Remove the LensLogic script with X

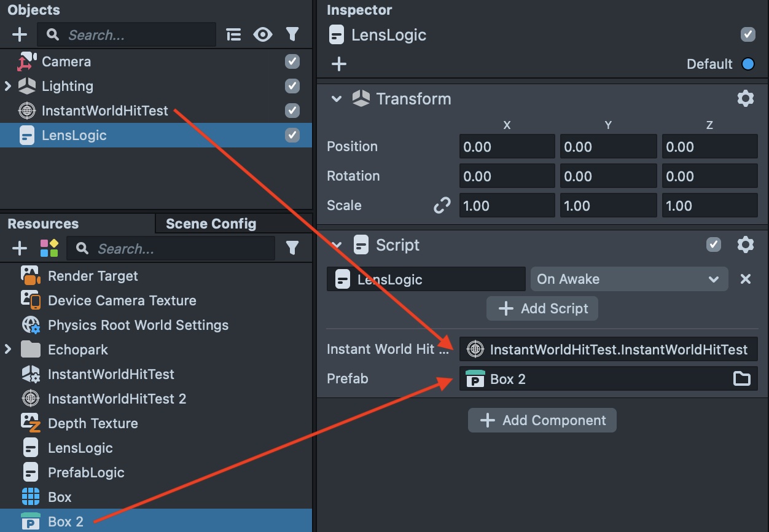(746, 279)
